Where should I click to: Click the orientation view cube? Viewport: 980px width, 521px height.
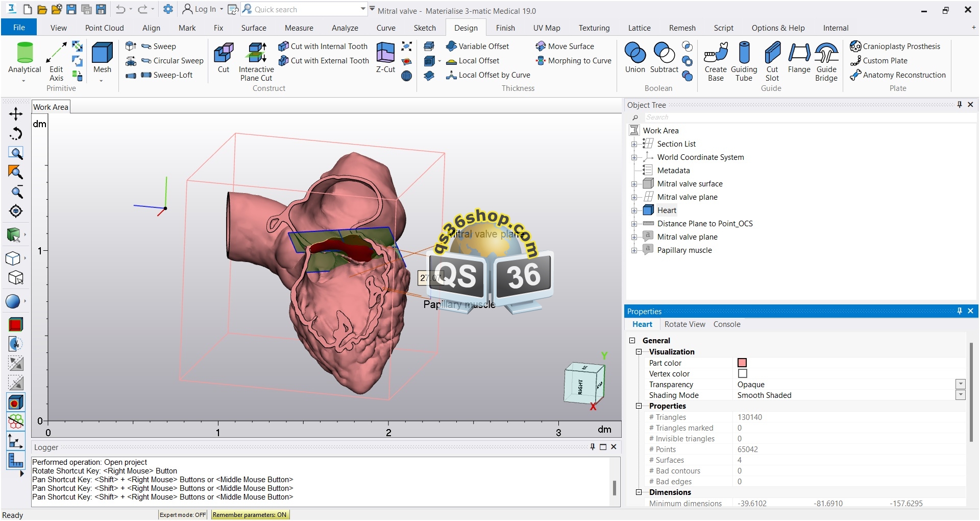(584, 384)
